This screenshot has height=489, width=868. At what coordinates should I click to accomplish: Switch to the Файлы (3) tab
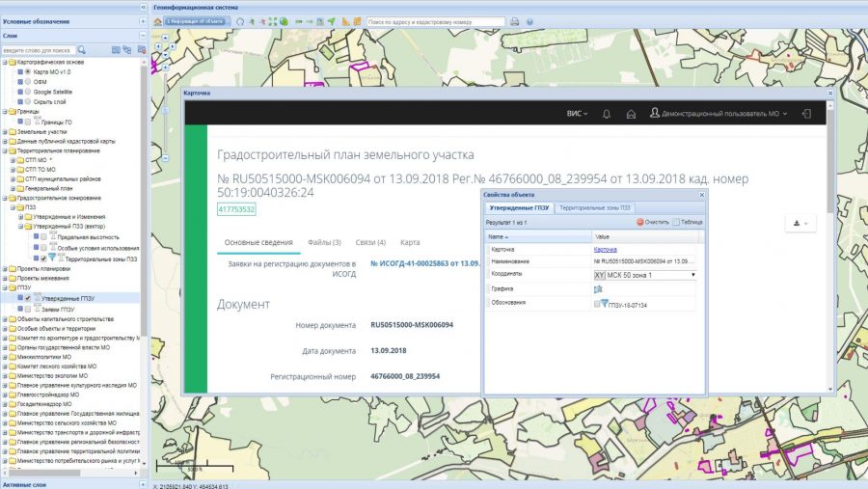coord(324,242)
